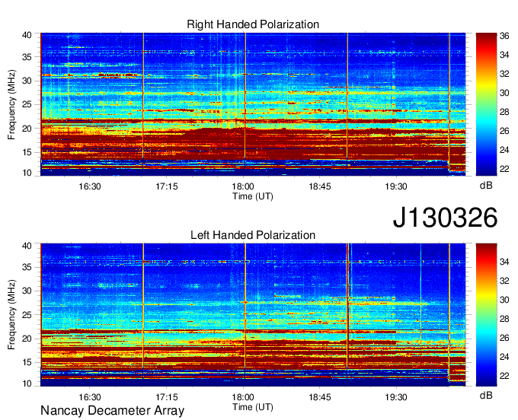Click the dB unit under Right Handed color bar
This screenshot has height=420, width=518.
[486, 186]
